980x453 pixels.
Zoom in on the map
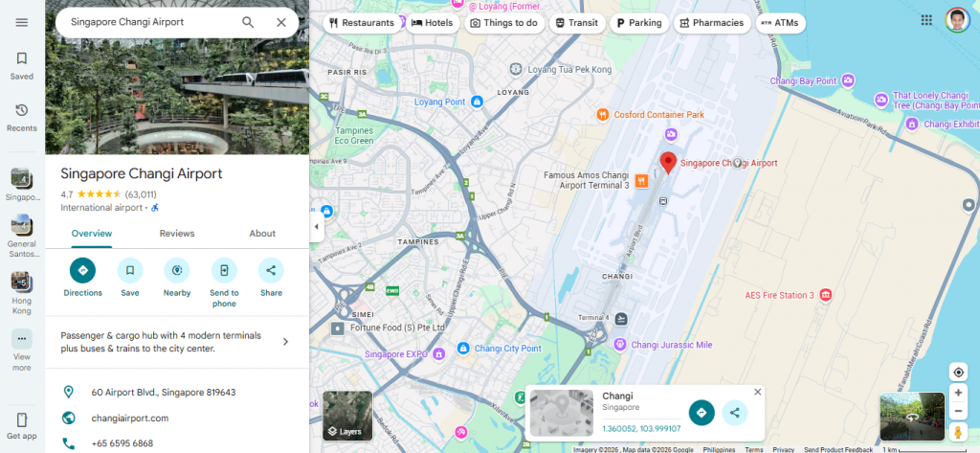click(958, 393)
